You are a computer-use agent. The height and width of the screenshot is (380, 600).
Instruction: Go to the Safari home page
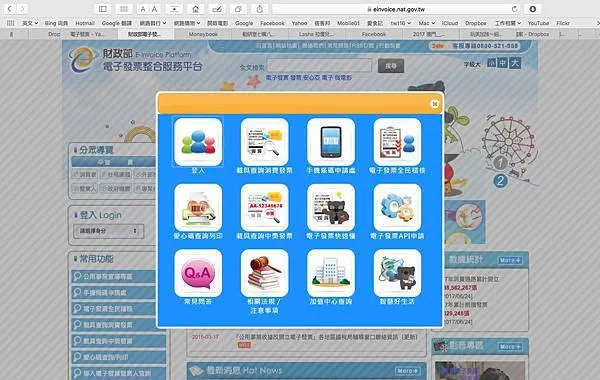click(x=196, y=9)
